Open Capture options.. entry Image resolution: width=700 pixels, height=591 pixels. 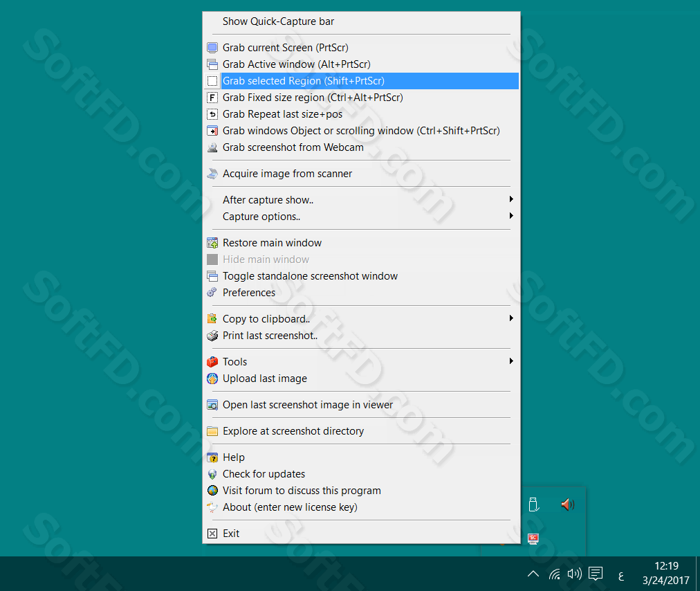pos(361,217)
